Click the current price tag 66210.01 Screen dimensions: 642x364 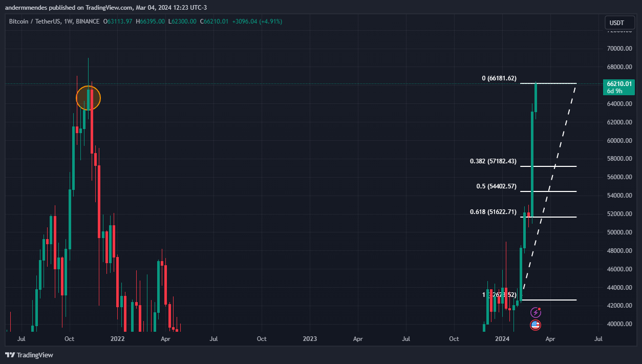[x=619, y=83]
